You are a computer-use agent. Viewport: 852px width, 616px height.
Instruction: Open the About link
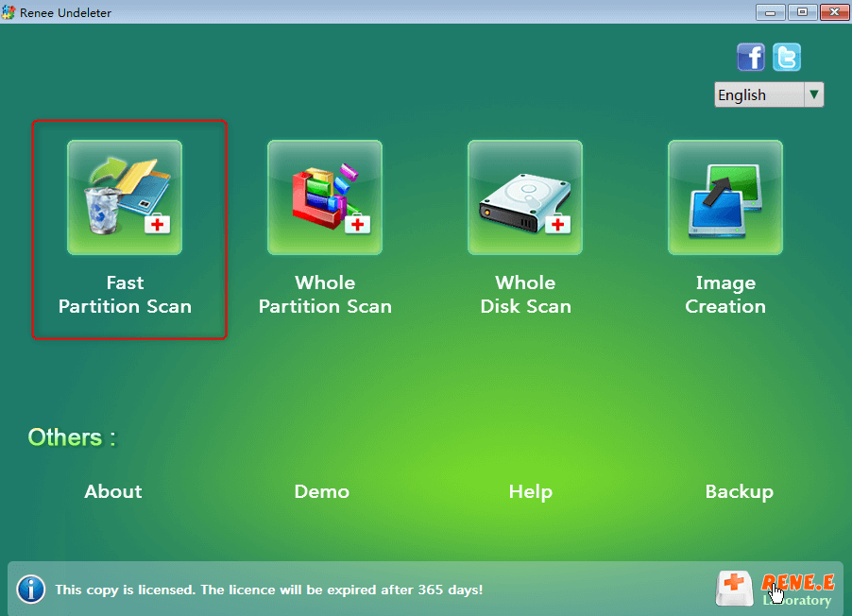(113, 491)
